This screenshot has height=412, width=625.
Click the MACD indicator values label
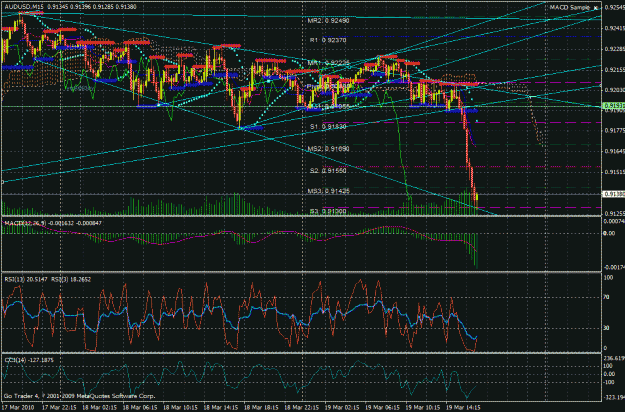coord(53,223)
